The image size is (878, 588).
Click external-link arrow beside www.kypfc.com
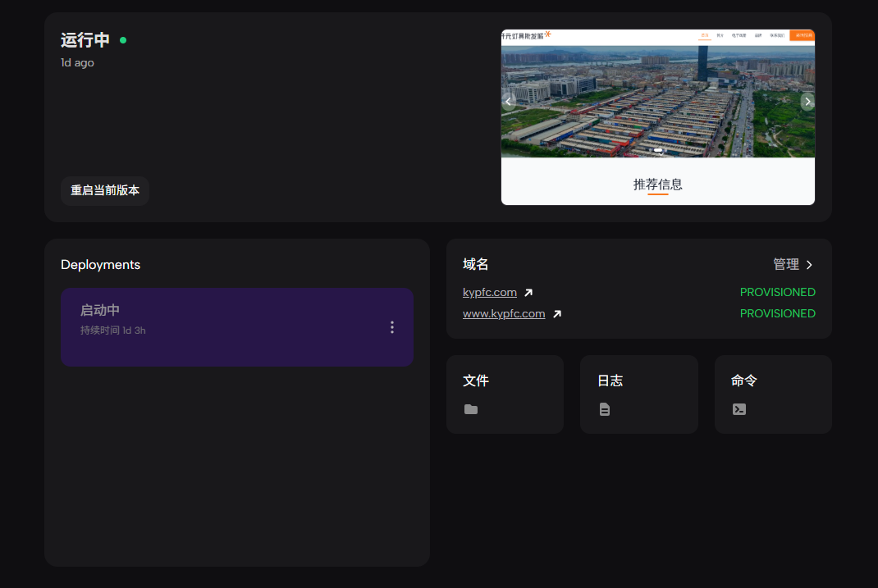coord(557,314)
